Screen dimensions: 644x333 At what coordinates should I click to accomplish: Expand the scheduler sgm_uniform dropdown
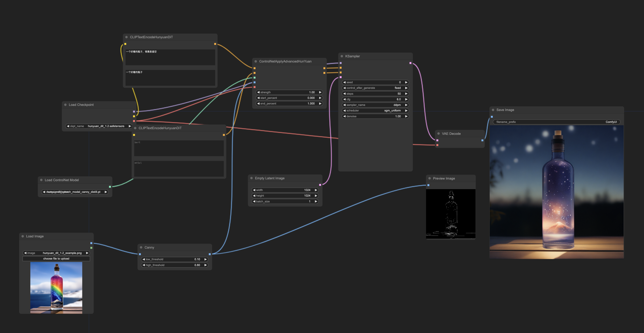click(375, 111)
